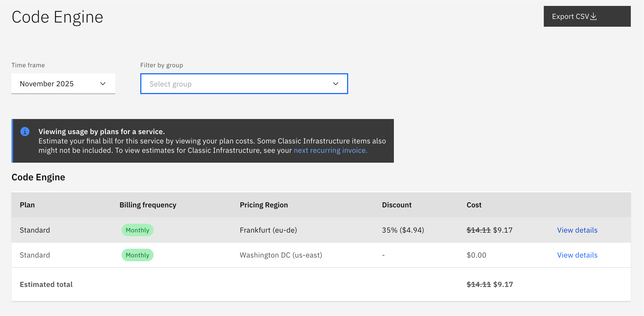Click the Billing frequency column header

click(x=148, y=205)
